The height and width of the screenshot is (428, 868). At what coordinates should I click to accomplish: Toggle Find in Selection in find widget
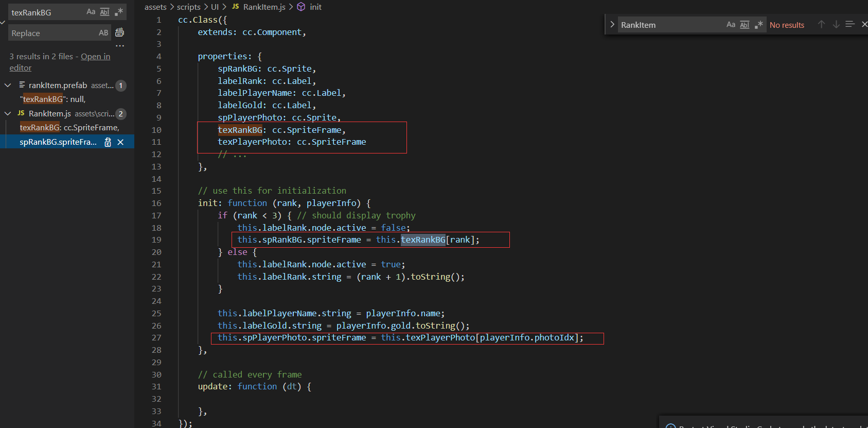pos(850,25)
